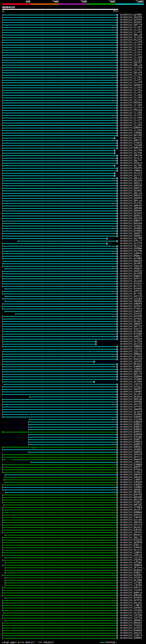Select hit UniRef100_Q9C7J4

tap(131, 25)
